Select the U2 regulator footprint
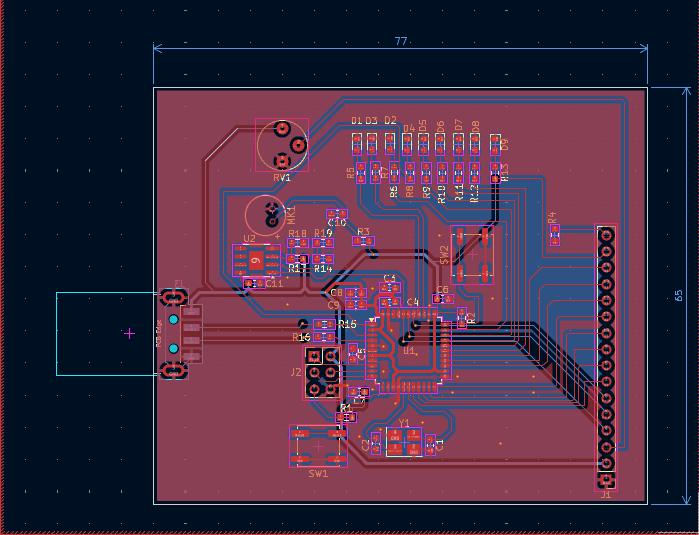Viewport: 699px width, 535px height. coord(255,260)
